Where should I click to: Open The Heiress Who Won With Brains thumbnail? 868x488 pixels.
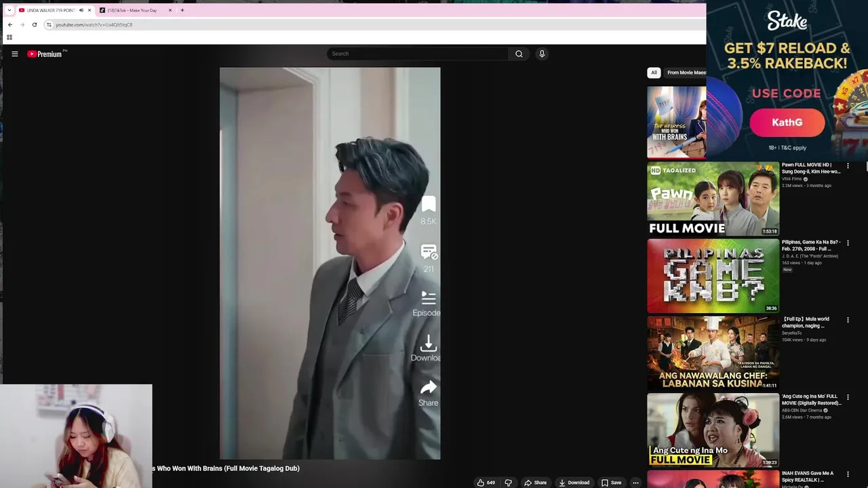676,123
